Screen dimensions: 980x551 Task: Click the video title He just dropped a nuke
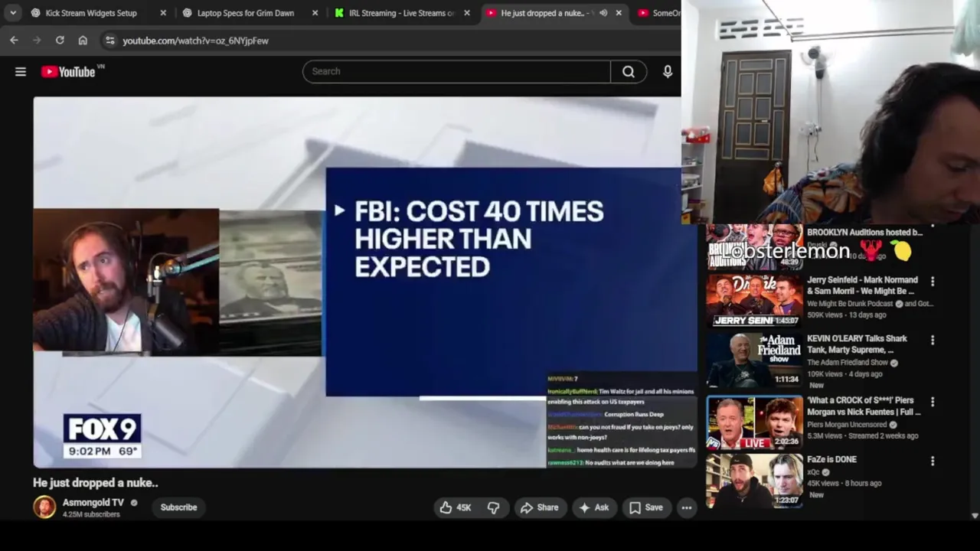coord(96,483)
